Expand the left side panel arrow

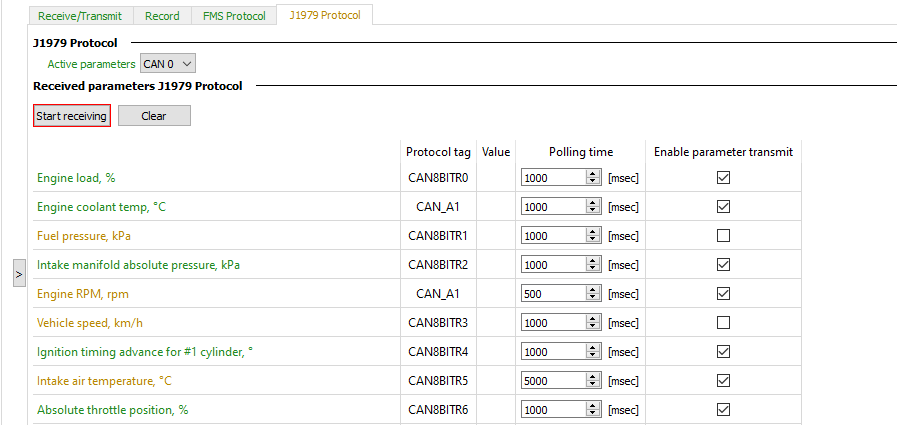coord(19,273)
